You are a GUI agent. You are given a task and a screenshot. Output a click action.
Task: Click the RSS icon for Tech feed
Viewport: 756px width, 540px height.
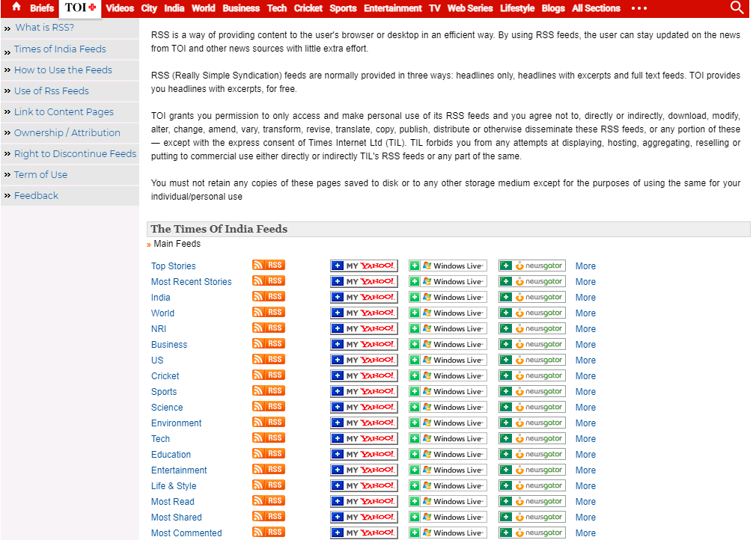pos(269,438)
